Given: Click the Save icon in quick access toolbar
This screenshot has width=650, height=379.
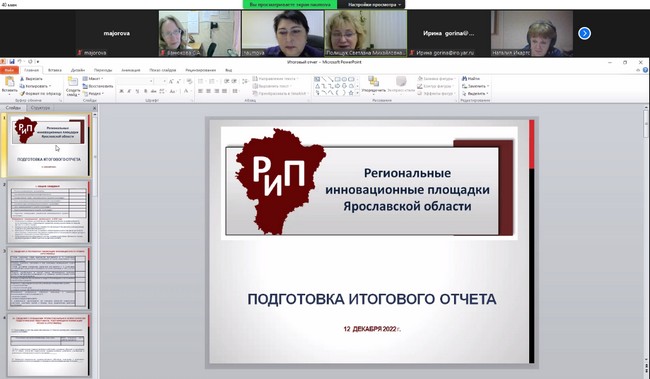Looking at the screenshot, I should click(12, 62).
